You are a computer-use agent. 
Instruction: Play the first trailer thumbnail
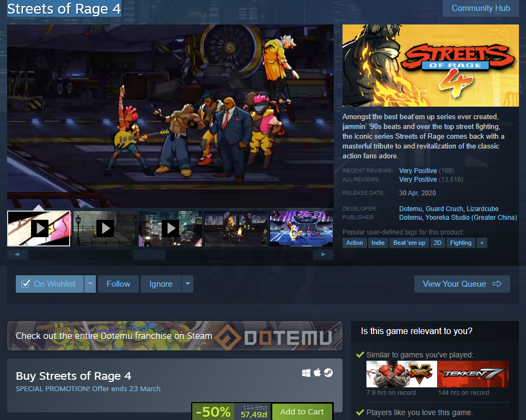[x=39, y=228]
